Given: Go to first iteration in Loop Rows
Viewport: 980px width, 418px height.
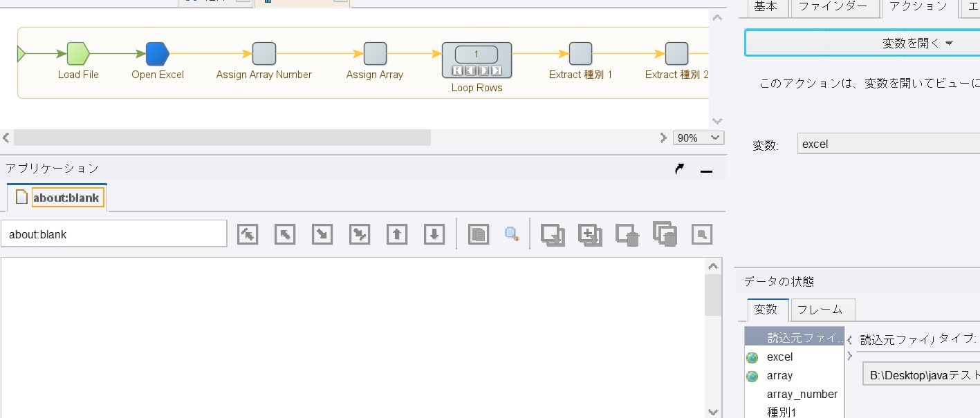Looking at the screenshot, I should click(x=457, y=70).
